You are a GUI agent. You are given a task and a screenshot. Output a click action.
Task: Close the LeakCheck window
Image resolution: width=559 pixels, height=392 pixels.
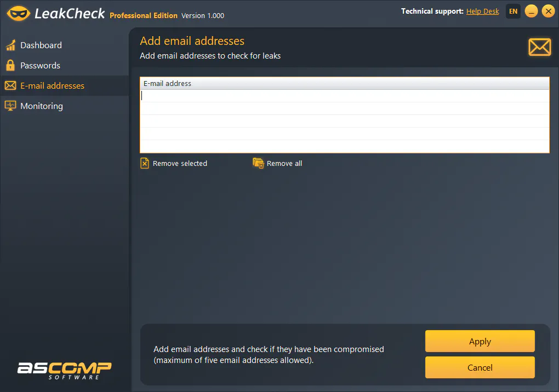pyautogui.click(x=548, y=11)
